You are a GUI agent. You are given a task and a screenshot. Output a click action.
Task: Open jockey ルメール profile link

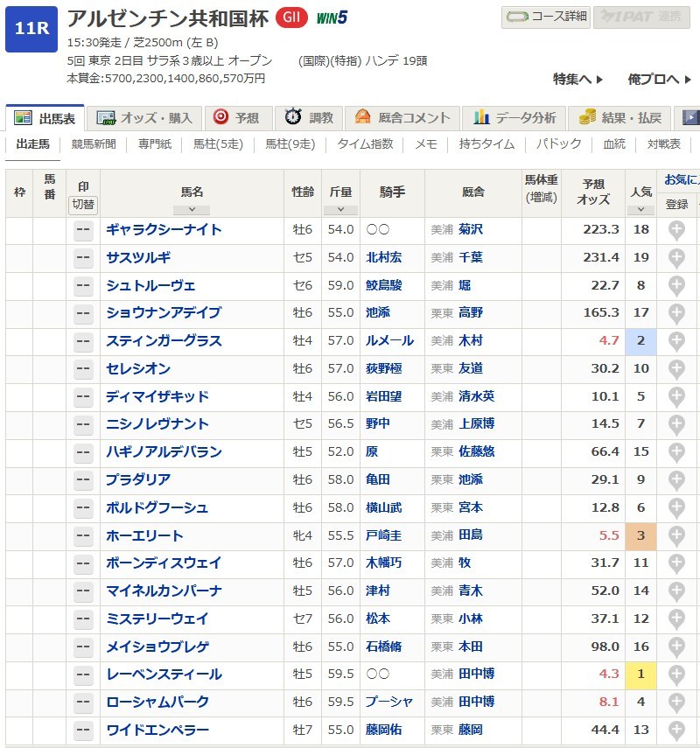tap(389, 341)
